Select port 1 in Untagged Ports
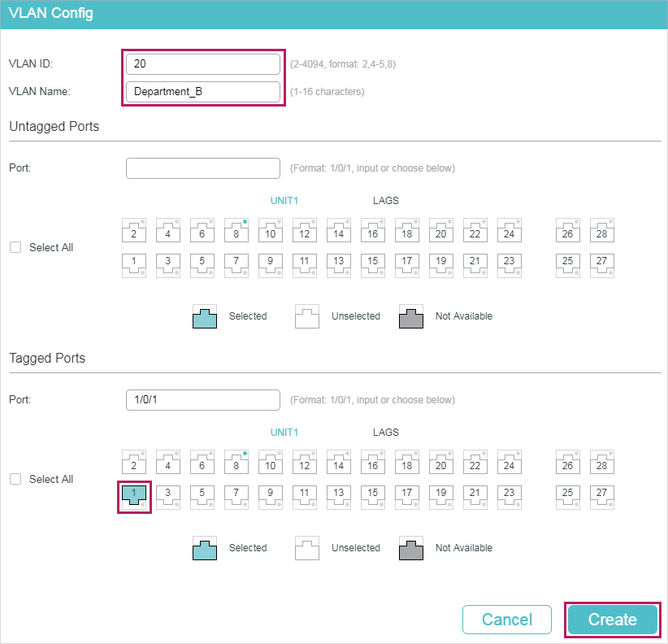The width and height of the screenshot is (668, 644). [134, 266]
